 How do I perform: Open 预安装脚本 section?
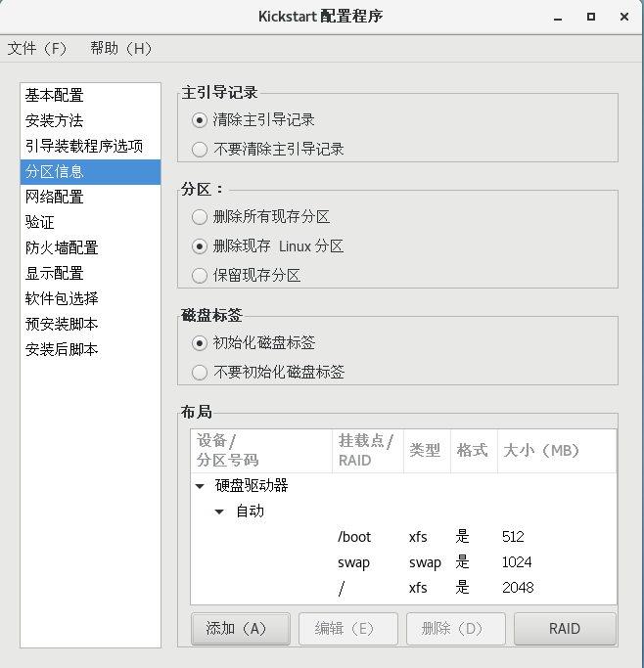(x=90, y=324)
